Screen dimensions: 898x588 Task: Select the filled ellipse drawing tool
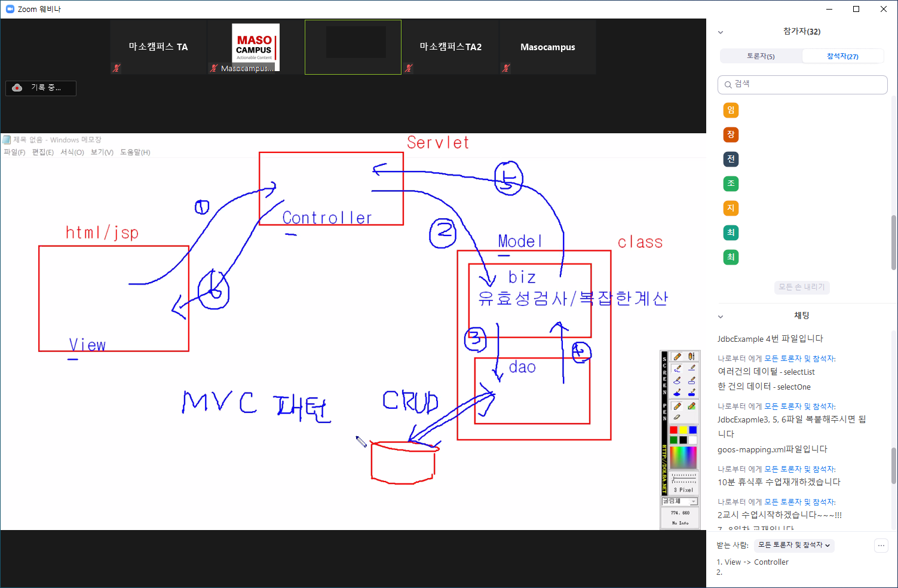pos(677,393)
